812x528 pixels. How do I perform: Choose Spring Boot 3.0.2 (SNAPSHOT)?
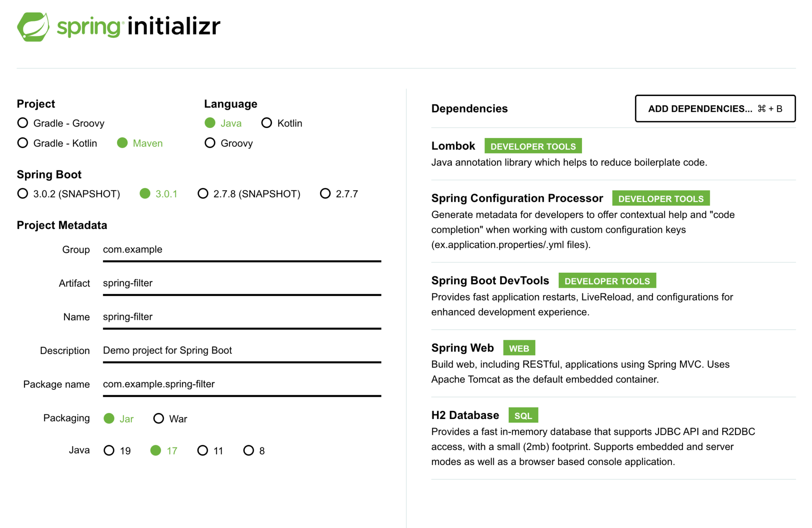coord(23,193)
